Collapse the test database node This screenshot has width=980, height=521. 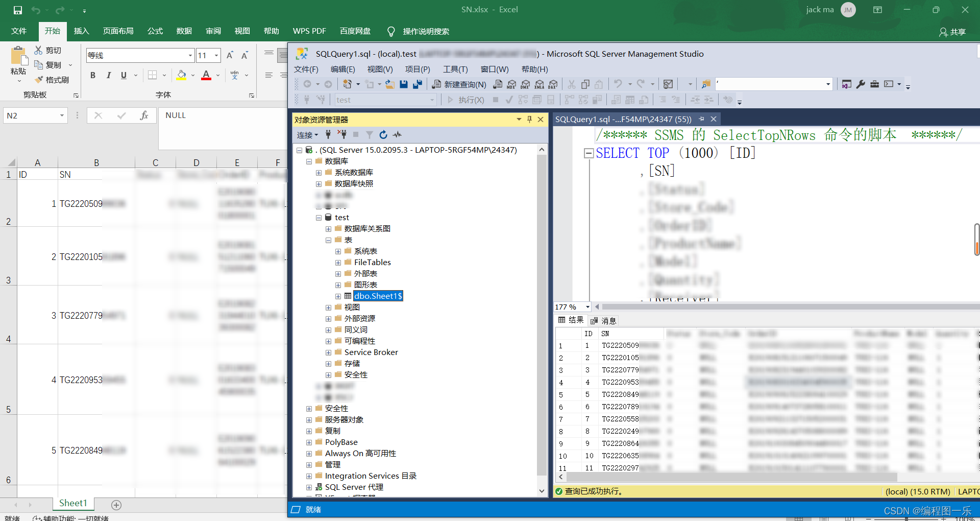click(319, 218)
